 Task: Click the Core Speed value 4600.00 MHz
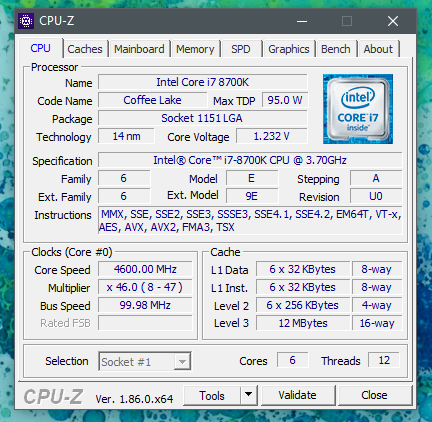[x=145, y=269]
